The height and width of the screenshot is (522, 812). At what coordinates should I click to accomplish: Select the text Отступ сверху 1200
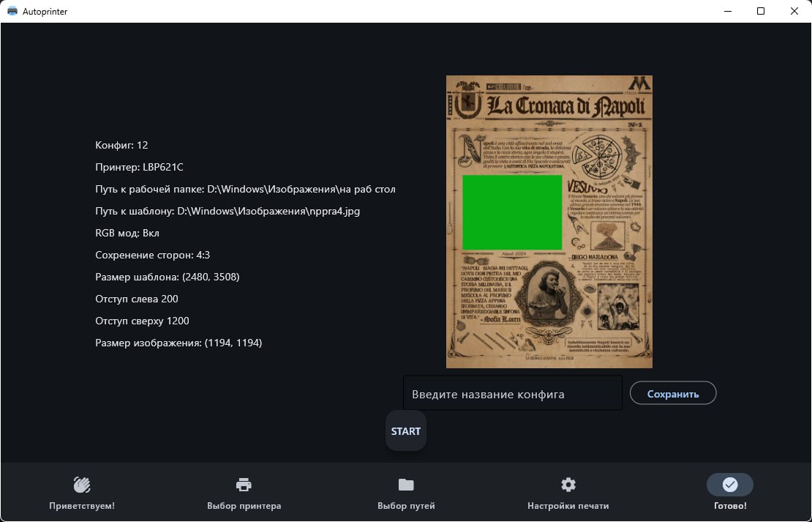pos(143,321)
